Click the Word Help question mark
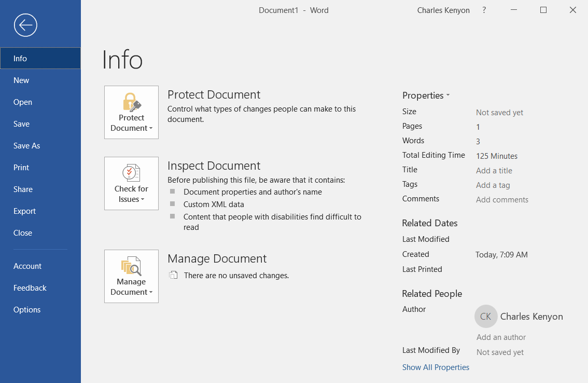The width and height of the screenshot is (588, 383). click(484, 10)
